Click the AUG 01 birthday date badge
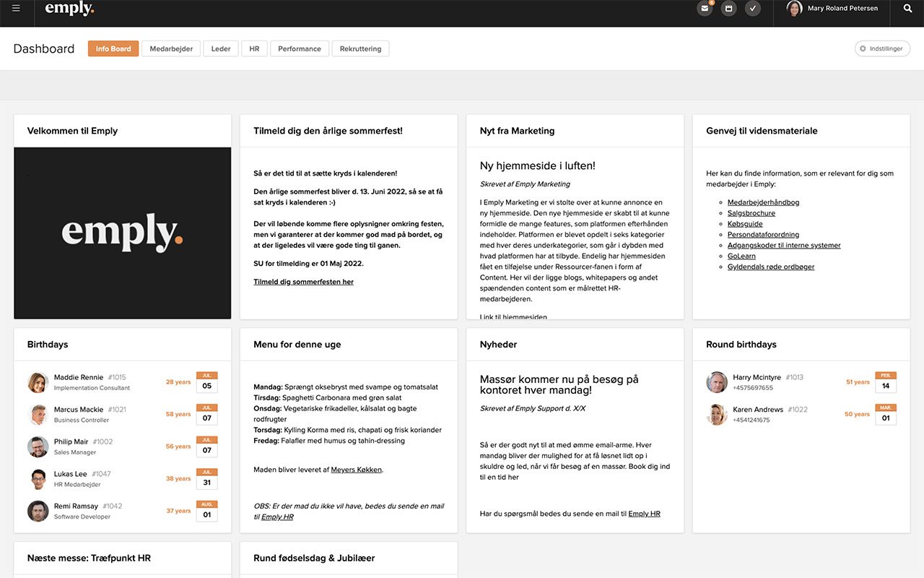This screenshot has height=578, width=924. tap(206, 511)
